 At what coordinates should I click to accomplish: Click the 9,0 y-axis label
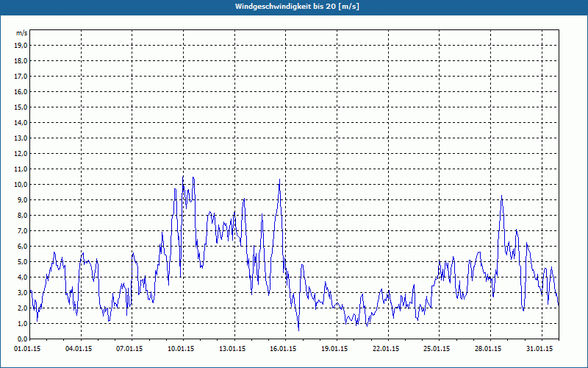pyautogui.click(x=22, y=199)
